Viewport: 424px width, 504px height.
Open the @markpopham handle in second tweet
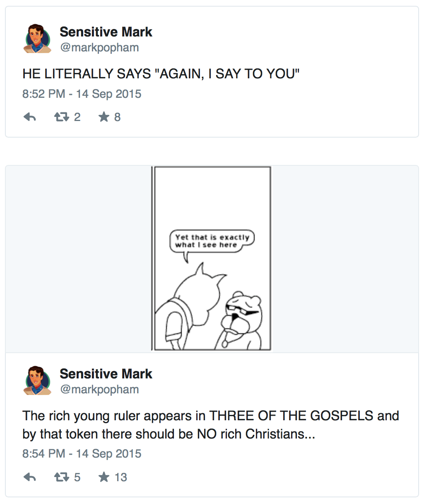pyautogui.click(x=99, y=390)
